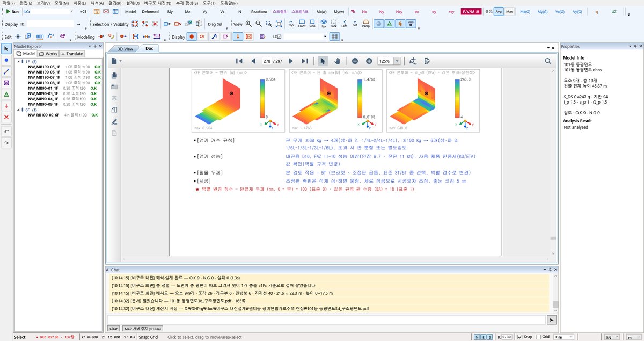Go to next page in document viewer

tap(292, 61)
